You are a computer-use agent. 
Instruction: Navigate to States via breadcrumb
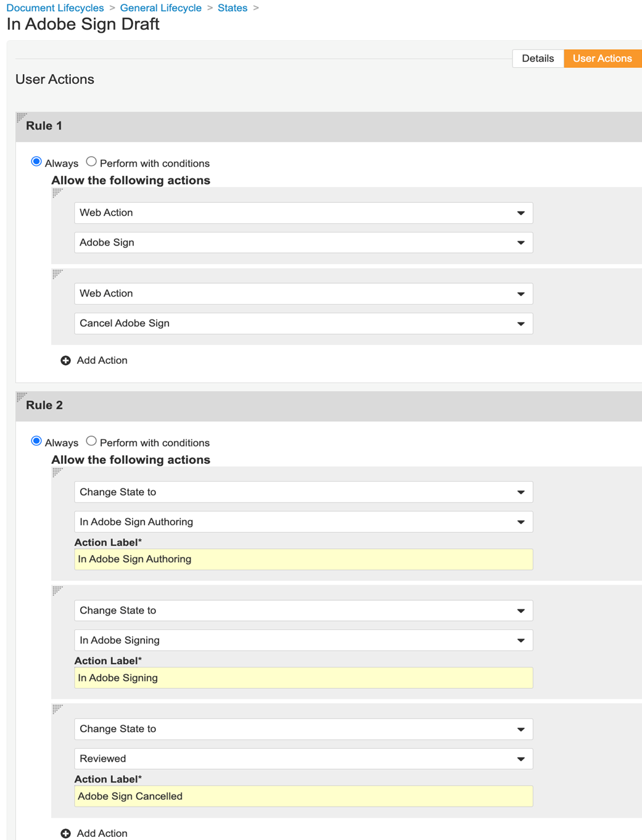233,7
